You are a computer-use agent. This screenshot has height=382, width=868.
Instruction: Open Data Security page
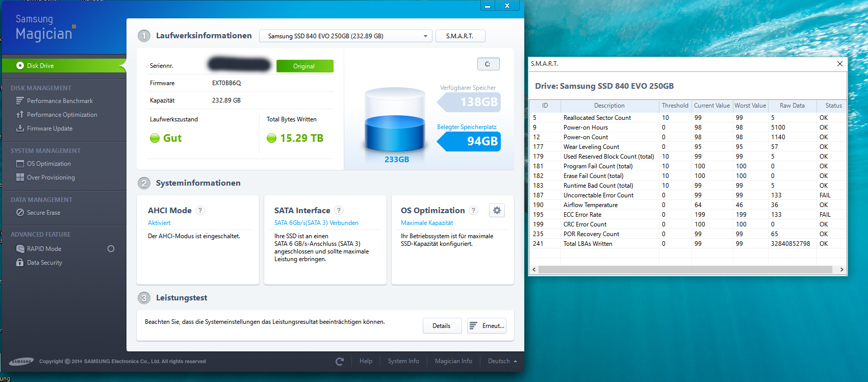[x=44, y=263]
